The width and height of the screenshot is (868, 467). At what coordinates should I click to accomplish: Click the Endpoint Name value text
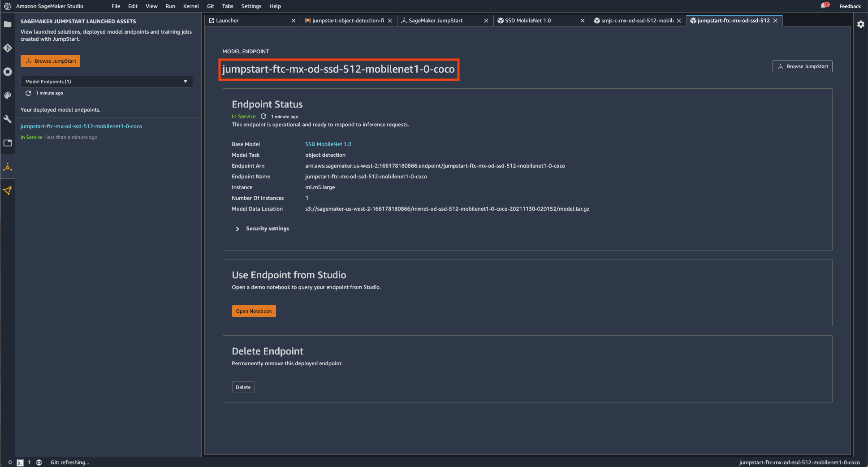pos(366,177)
